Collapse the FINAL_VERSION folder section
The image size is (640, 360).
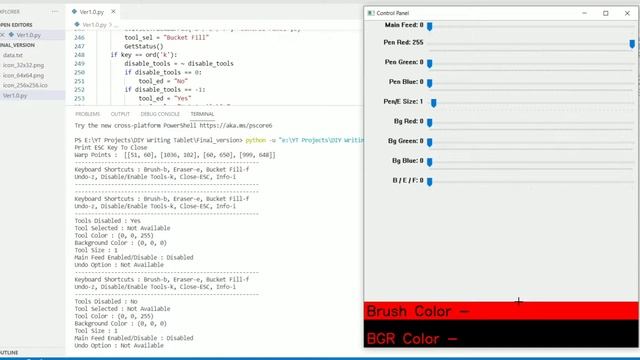(x=17, y=45)
